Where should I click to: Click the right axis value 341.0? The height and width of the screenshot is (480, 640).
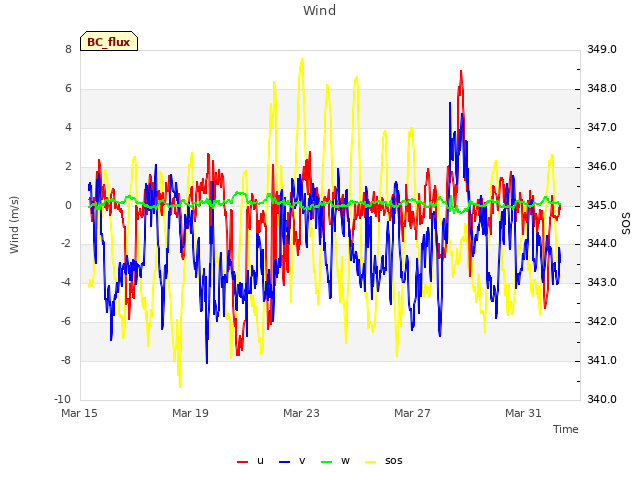602,360
